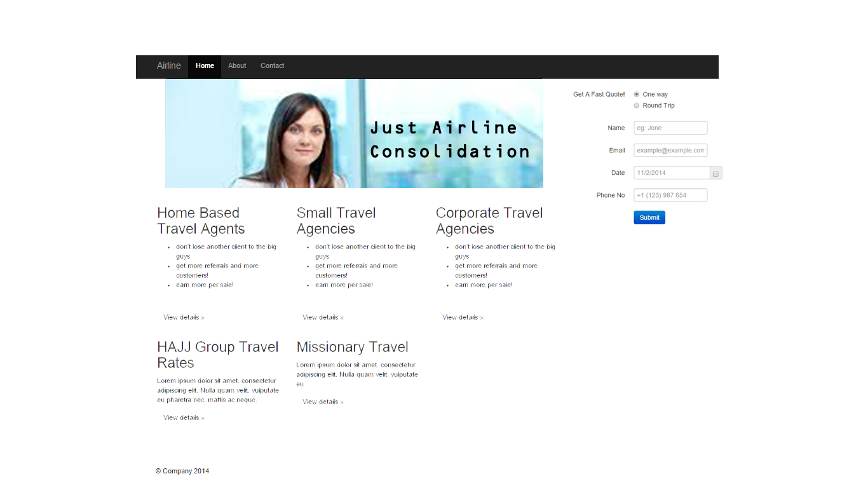Focus the Phone No input field
The image size is (868, 488).
tap(670, 195)
